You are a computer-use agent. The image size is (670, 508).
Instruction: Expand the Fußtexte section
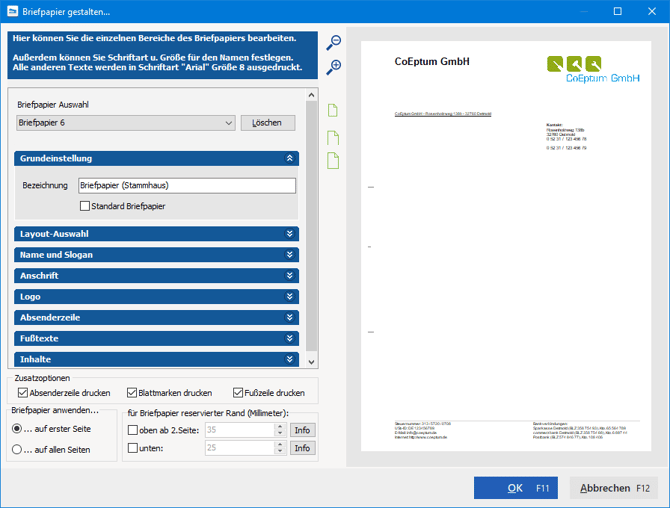coord(290,338)
